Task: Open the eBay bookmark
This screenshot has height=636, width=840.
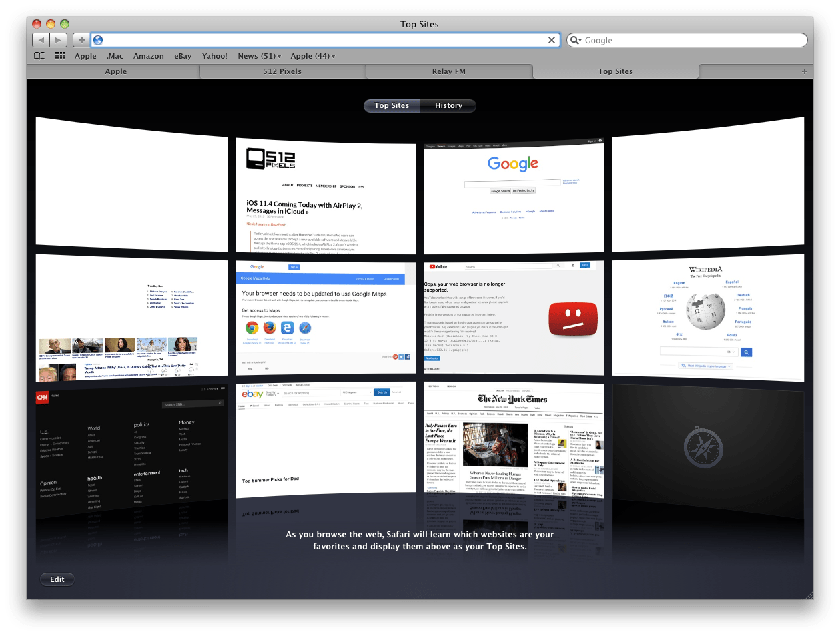Action: tap(183, 56)
